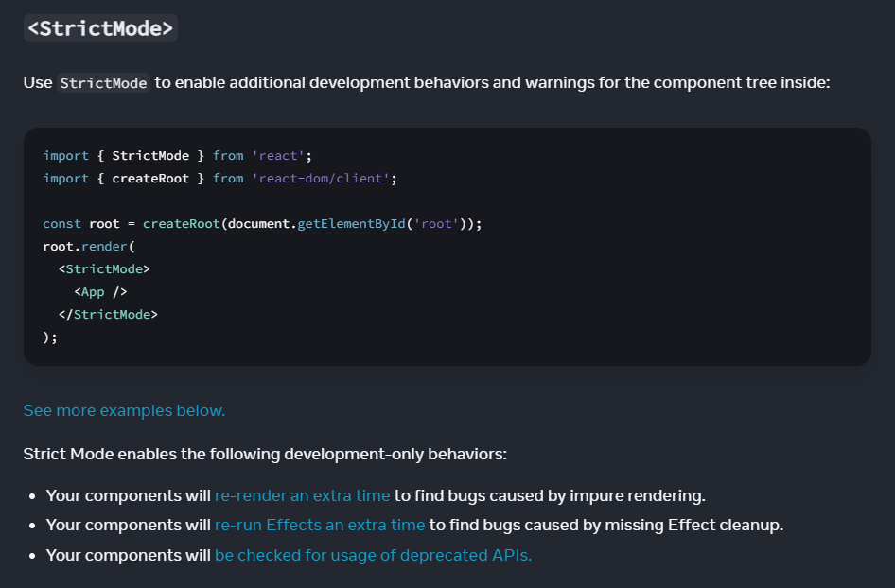The image size is (895, 588).
Task: Click the 'root' string argument in code
Action: click(438, 223)
